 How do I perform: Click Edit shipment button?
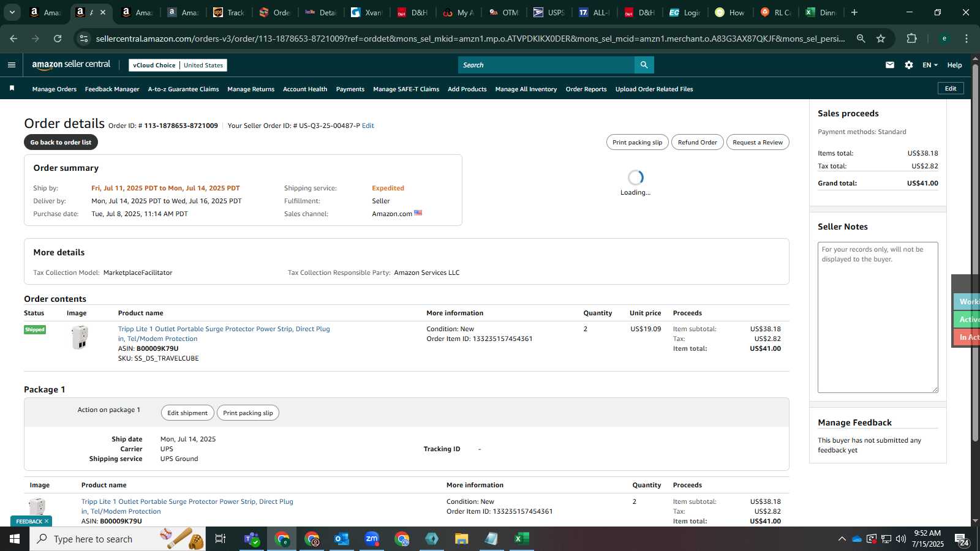coord(187,413)
